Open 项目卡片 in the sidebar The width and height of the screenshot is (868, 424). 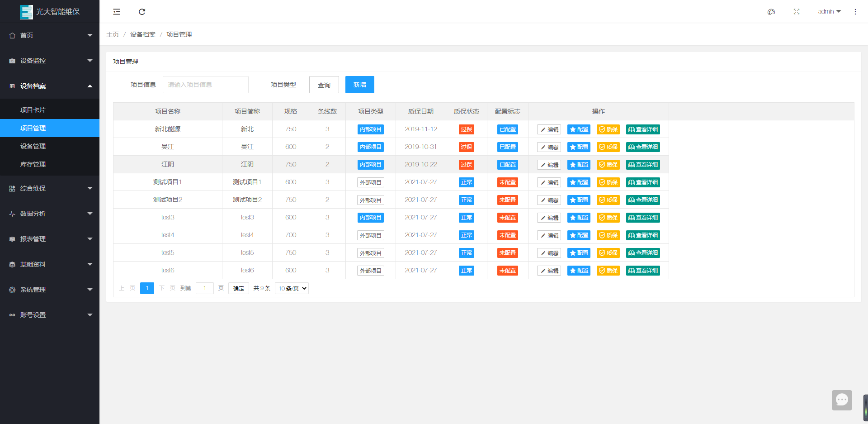(x=50, y=110)
